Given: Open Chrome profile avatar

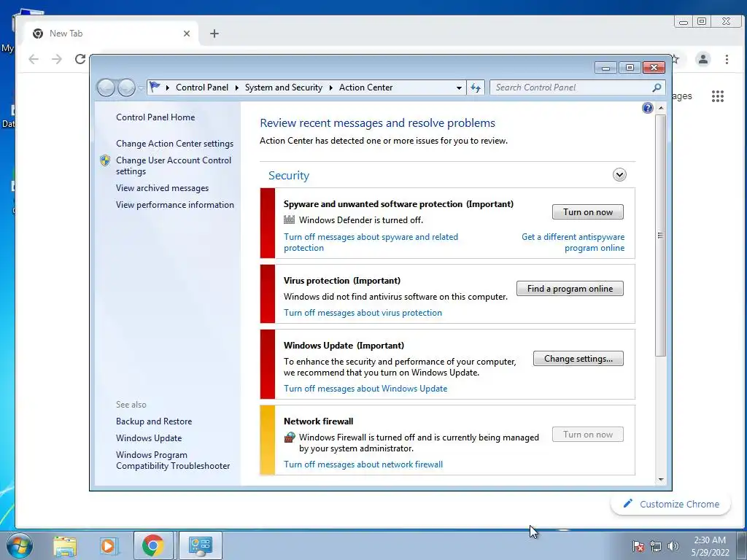Looking at the screenshot, I should (703, 59).
